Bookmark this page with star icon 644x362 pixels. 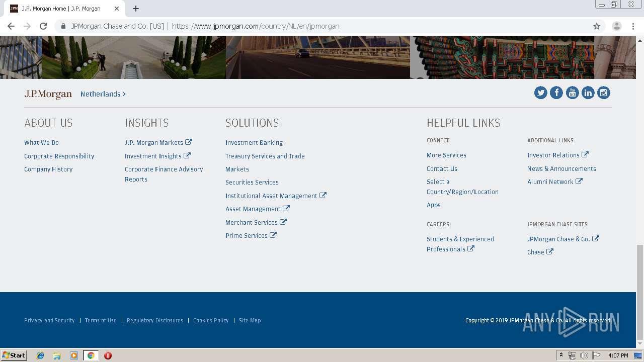point(597,26)
